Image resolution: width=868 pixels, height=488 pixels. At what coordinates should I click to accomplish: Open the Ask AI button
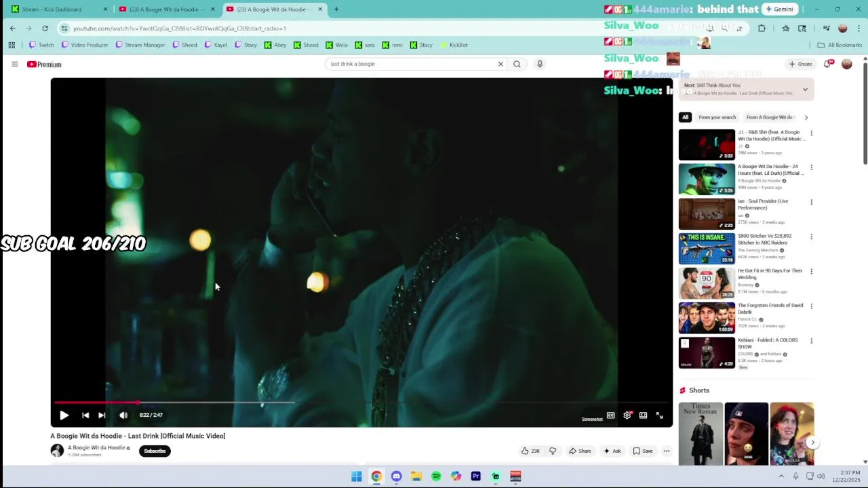[612, 451]
